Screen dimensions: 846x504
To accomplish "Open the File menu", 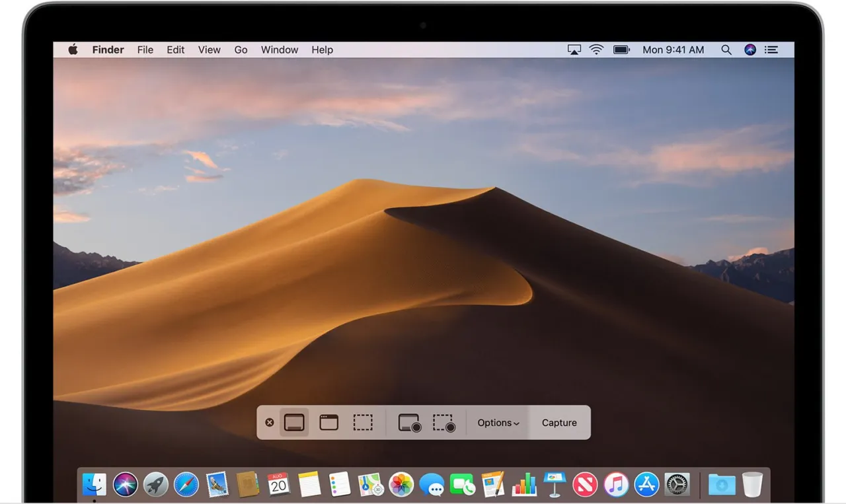I will click(145, 50).
